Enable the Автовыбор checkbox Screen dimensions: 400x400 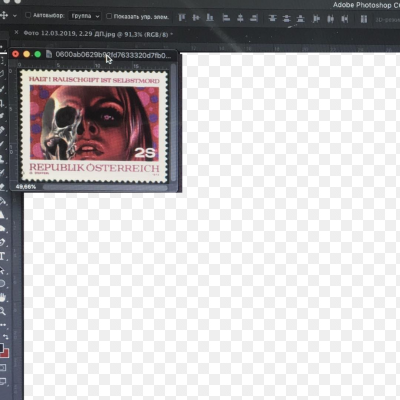pos(28,15)
